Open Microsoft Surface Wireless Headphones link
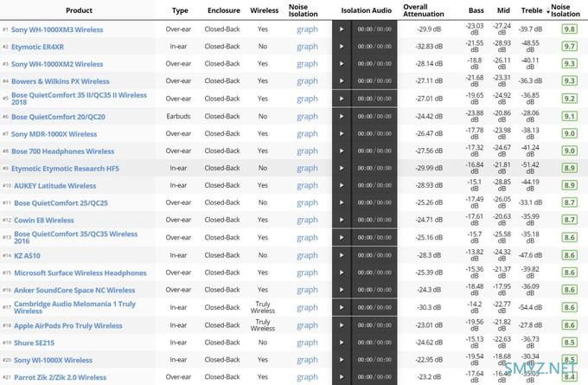The width and height of the screenshot is (588, 385). 80,273
